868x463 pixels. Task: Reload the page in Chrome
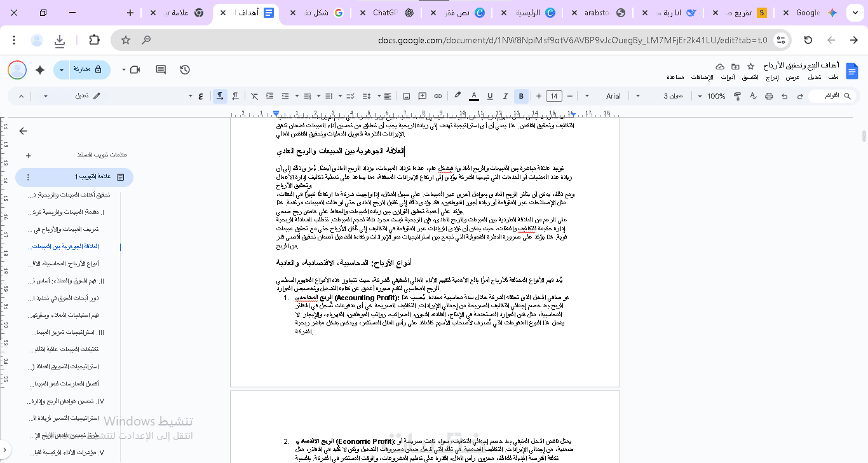point(808,40)
